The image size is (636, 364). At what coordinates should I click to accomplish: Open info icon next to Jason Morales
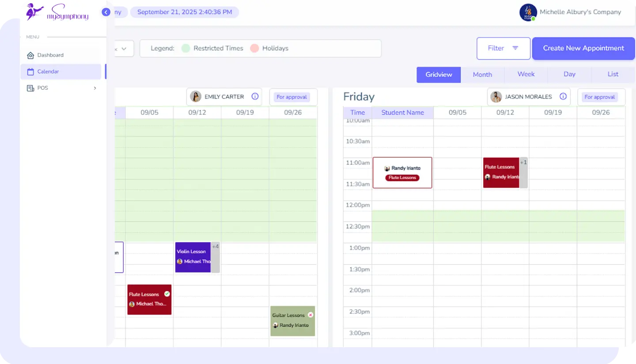pyautogui.click(x=563, y=97)
